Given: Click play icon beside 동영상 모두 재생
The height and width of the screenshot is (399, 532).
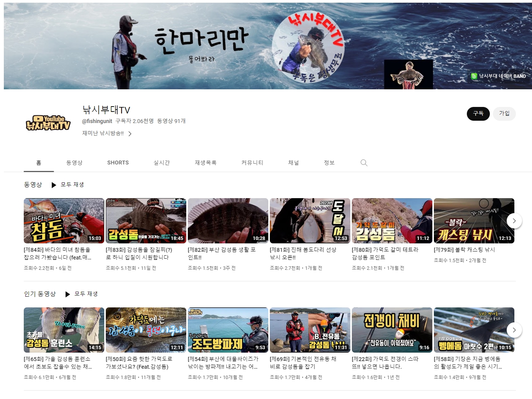Looking at the screenshot, I should (x=54, y=185).
